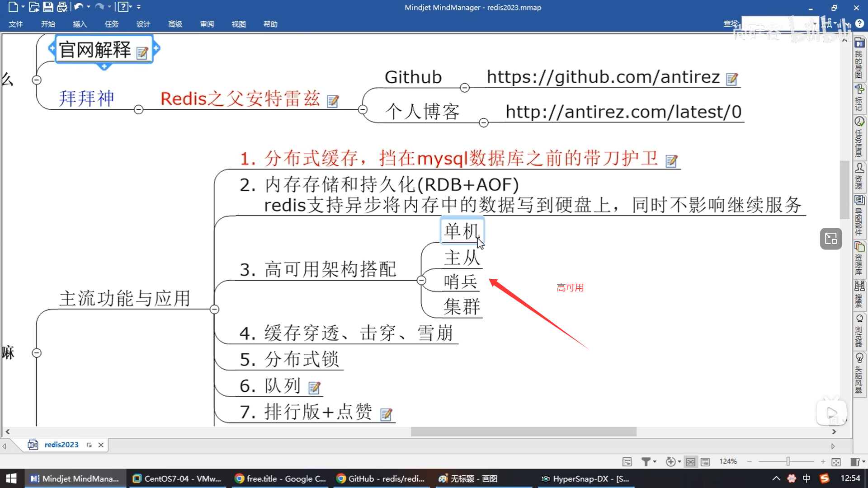Open the notes icon beside 排行版+点赞 topic
The image size is (868, 488).
click(386, 414)
